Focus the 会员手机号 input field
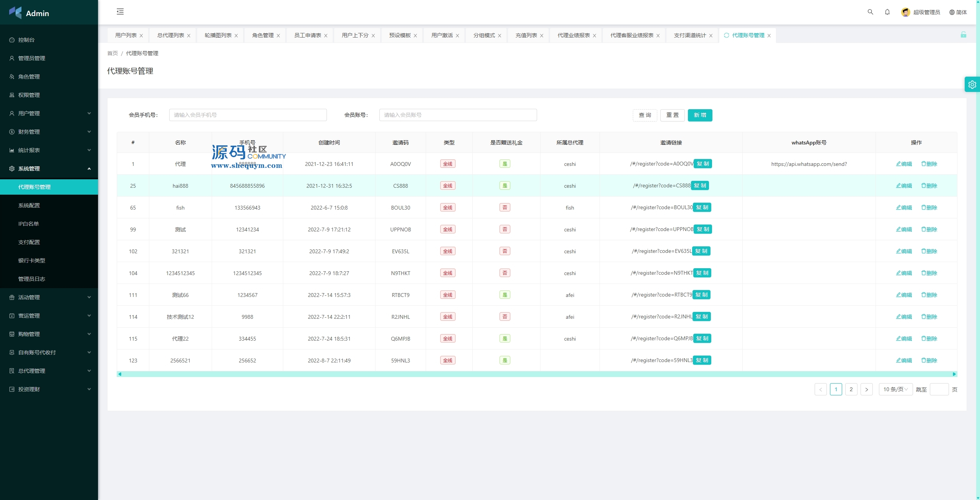The image size is (980, 500). tap(248, 115)
